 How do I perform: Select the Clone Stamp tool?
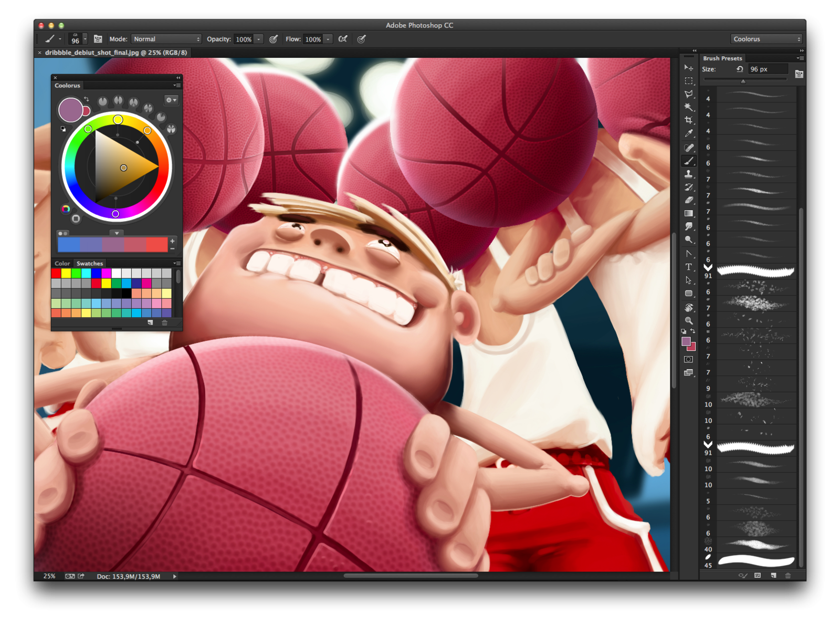[688, 174]
